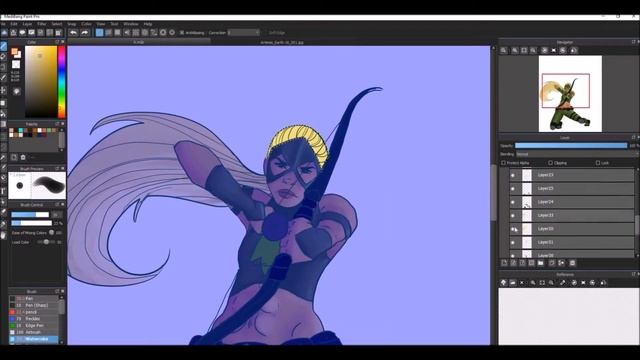Switch to the Artemis_Earth-16 jpg tab
Viewport: 640px width, 360px height.
tap(282, 42)
